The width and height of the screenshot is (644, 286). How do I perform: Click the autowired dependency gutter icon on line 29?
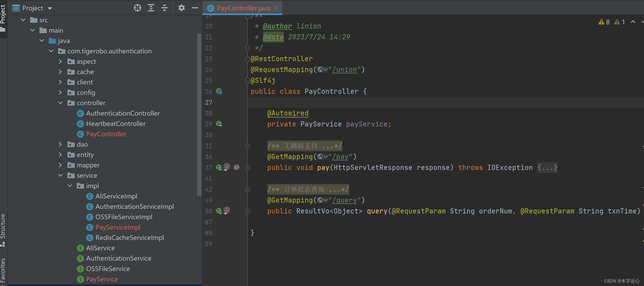[x=219, y=124]
